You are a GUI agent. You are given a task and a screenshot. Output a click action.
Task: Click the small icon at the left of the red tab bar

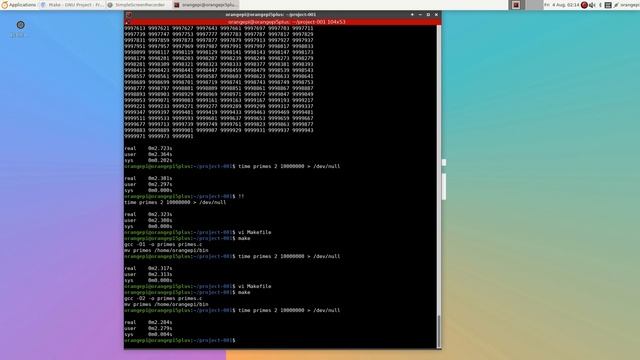(x=127, y=22)
